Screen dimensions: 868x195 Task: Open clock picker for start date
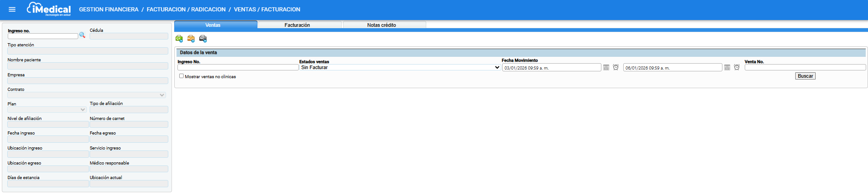click(616, 67)
